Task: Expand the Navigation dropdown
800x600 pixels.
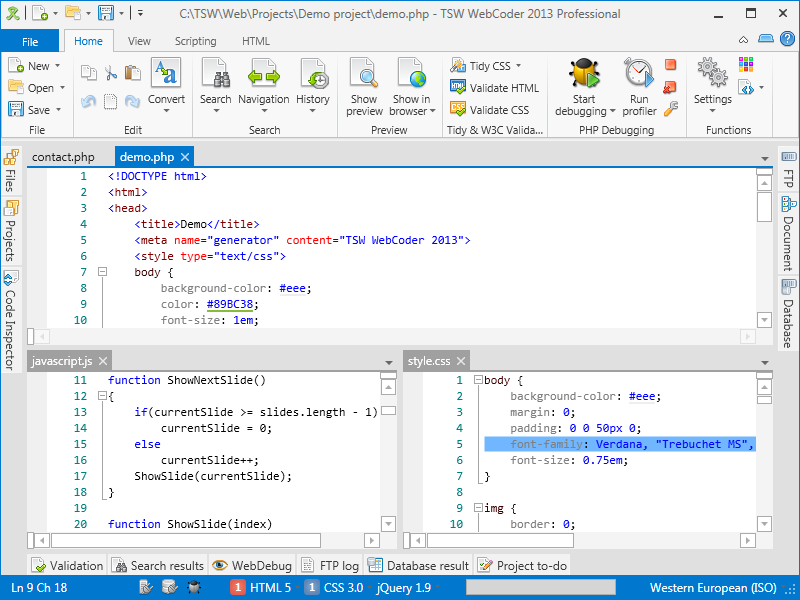Action: click(264, 111)
